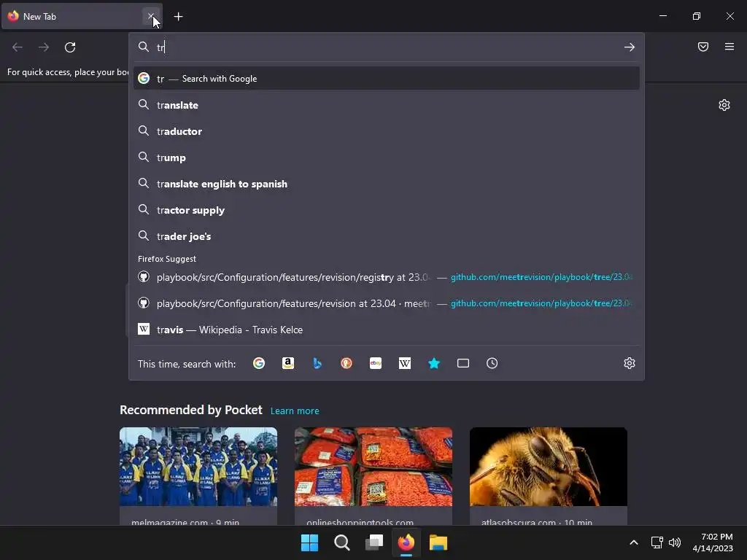Open Windows Start menu
The width and height of the screenshot is (747, 560).
point(309,542)
